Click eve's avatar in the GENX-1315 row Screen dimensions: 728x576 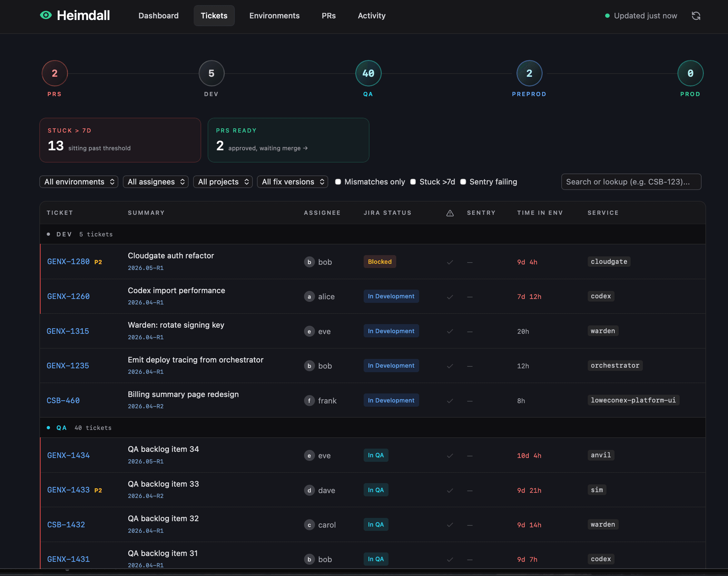click(x=309, y=331)
